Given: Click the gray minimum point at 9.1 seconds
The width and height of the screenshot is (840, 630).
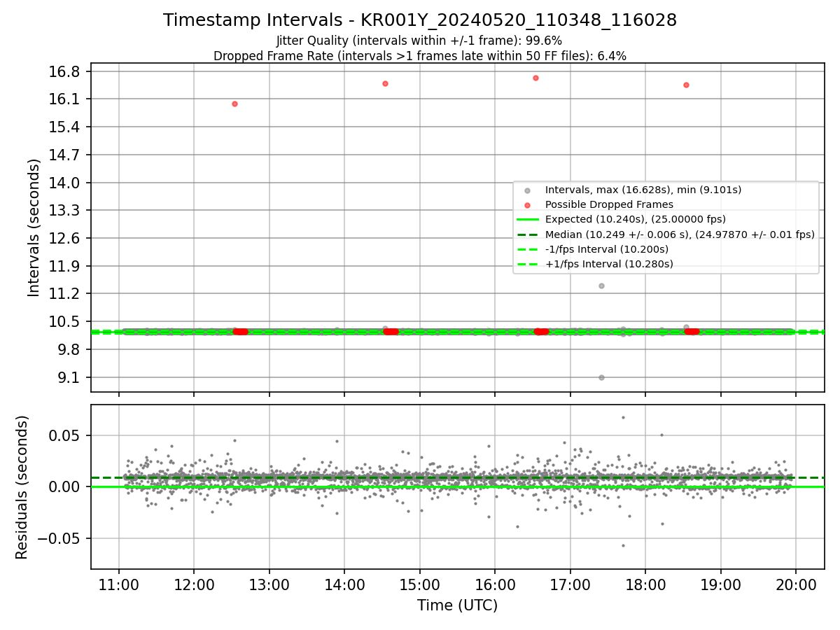Looking at the screenshot, I should coord(601,377).
